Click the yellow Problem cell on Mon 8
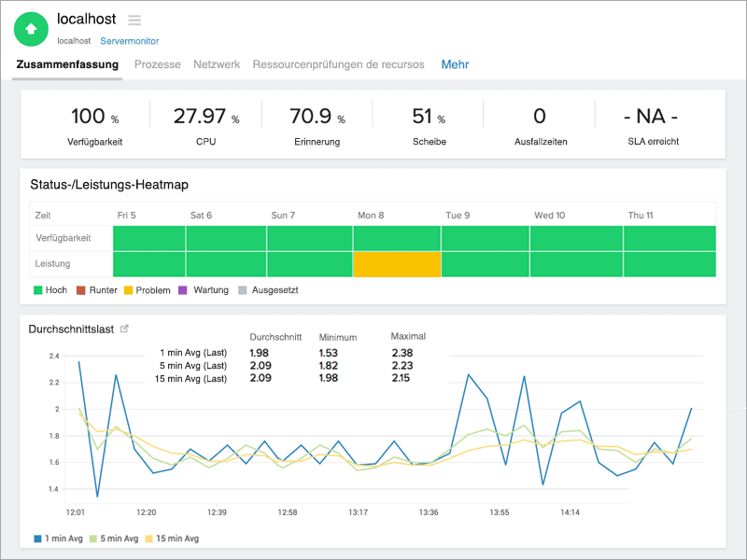This screenshot has width=747, height=560. (x=397, y=264)
